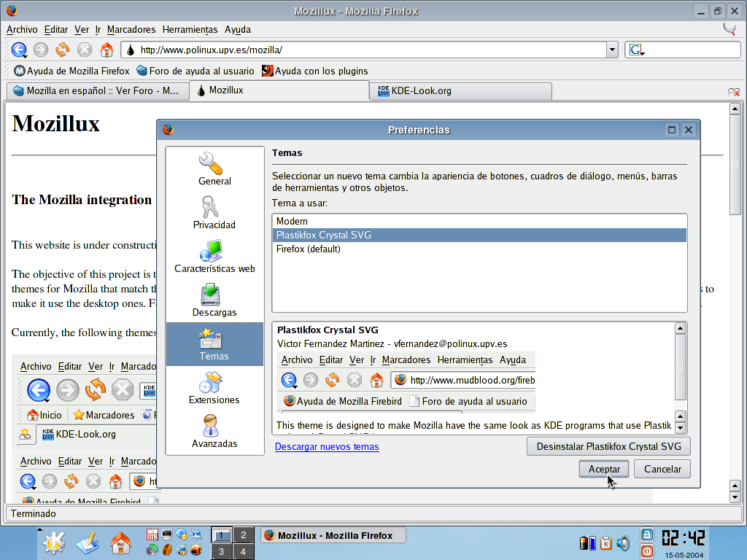Click the logout power icon
Screen dimensions: 747x560
tap(647, 551)
